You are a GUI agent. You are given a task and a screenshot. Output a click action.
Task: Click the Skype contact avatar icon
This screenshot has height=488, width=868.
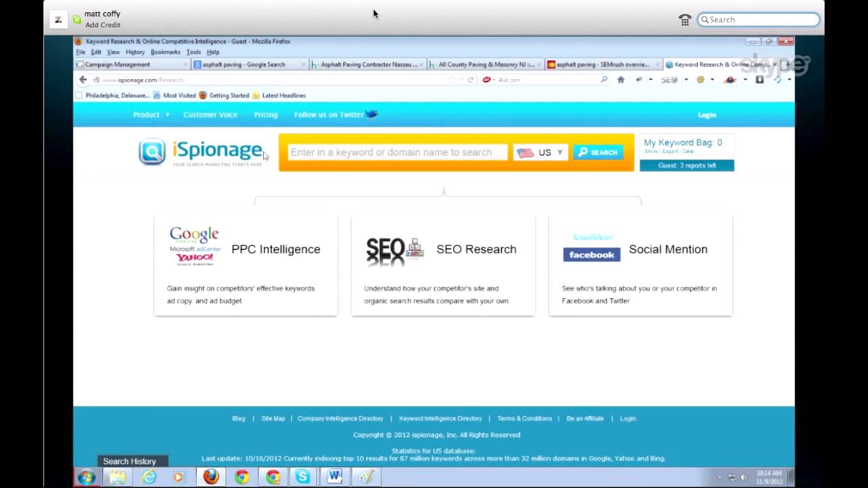(58, 20)
